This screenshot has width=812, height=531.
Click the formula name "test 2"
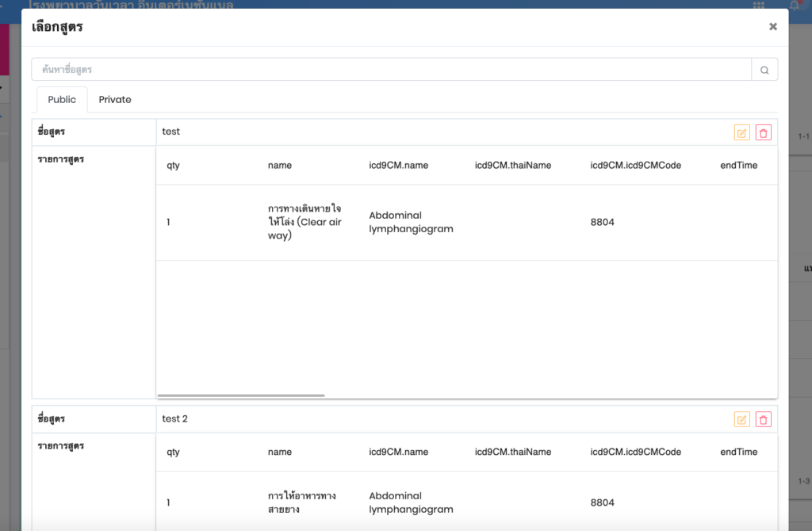(174, 418)
